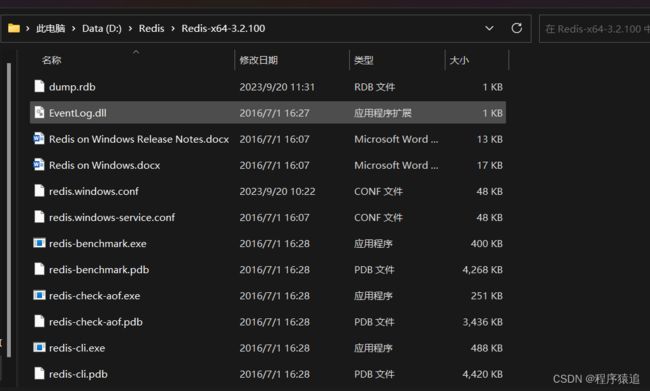
Task: Select the Redis on Windows.docx name
Action: (x=104, y=165)
